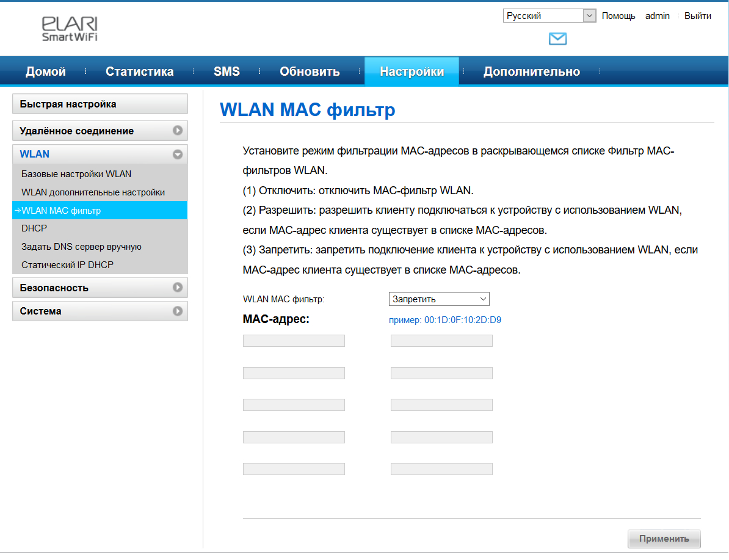
Task: Select Базовые настройки WLAN menu item
Action: (x=76, y=174)
